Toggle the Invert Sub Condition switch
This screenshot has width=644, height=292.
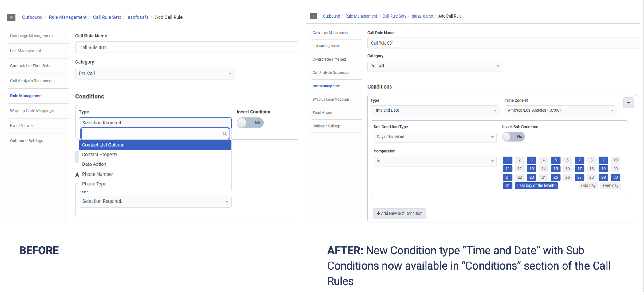point(513,137)
